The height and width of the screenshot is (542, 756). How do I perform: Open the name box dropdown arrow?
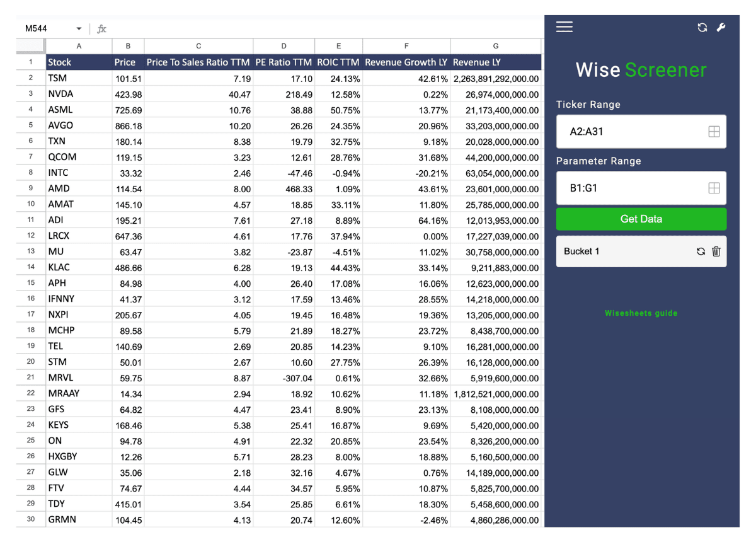click(x=78, y=28)
